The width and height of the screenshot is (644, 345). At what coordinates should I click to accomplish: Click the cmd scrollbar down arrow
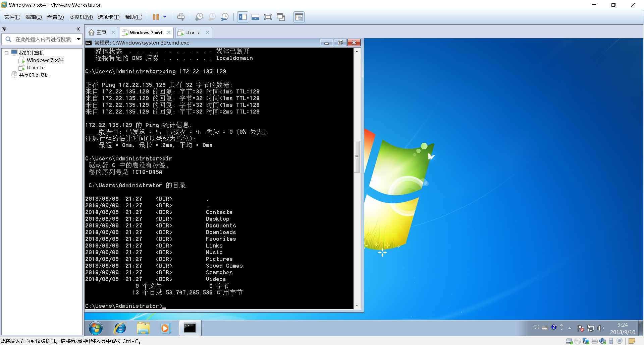(357, 305)
